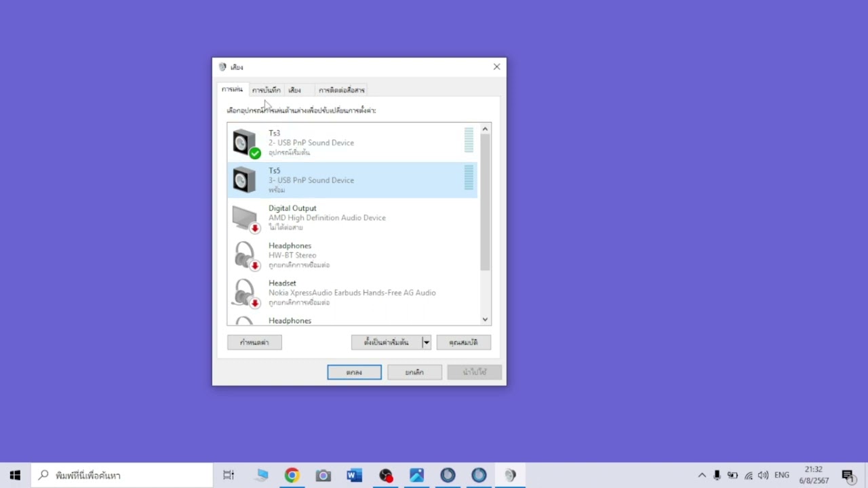Click the Sound dialog taskbar icon
Screen dimensions: 868x488
click(510, 475)
